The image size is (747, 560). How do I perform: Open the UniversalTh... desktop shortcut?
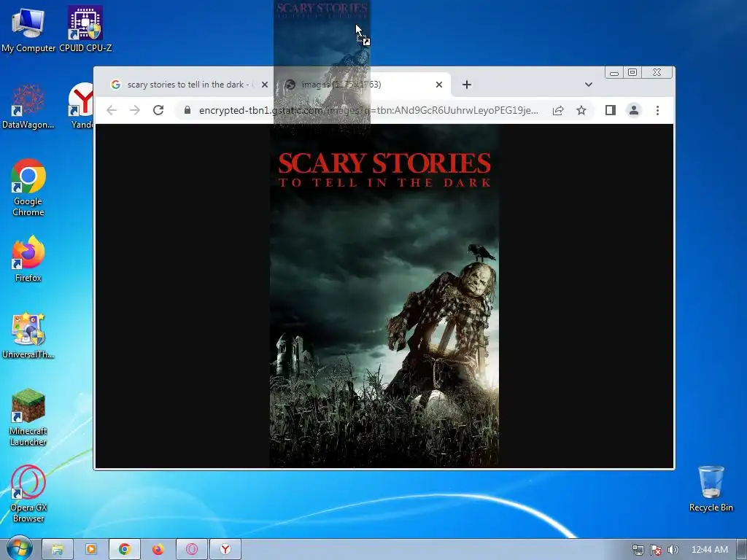point(28,335)
